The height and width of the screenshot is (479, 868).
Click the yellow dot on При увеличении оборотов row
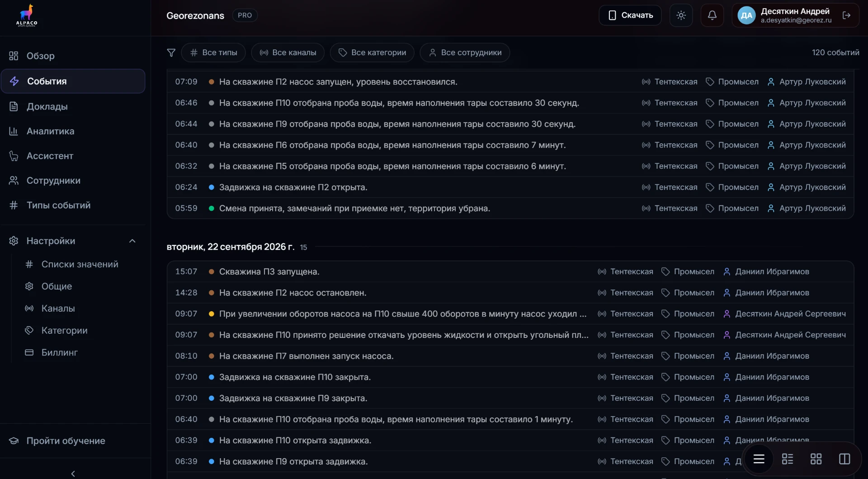pyautogui.click(x=211, y=314)
